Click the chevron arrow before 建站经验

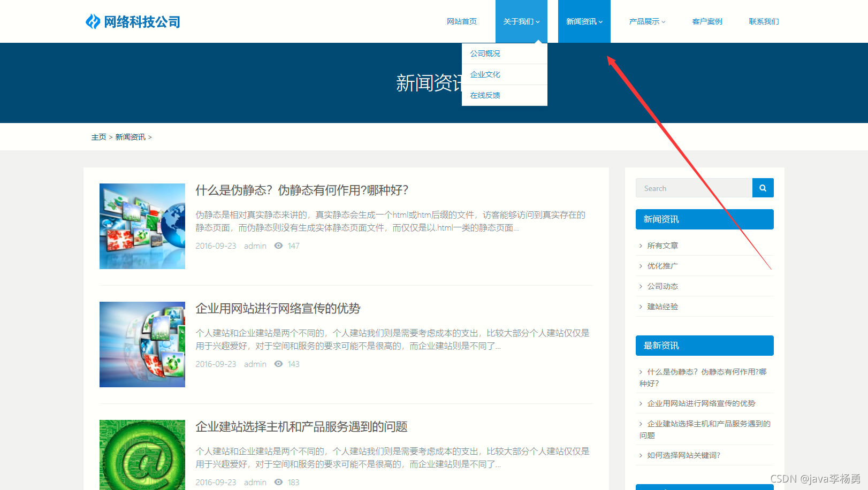[641, 307]
